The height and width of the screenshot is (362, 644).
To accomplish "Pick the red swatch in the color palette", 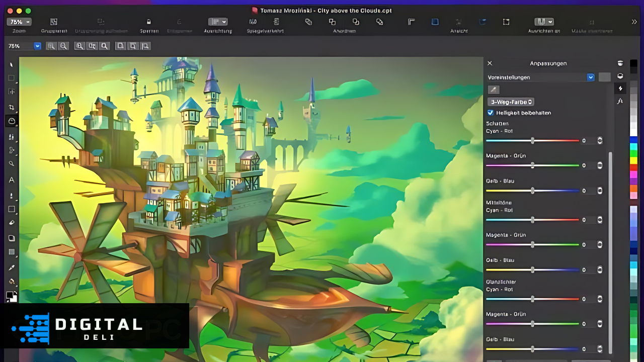I will (x=633, y=167).
